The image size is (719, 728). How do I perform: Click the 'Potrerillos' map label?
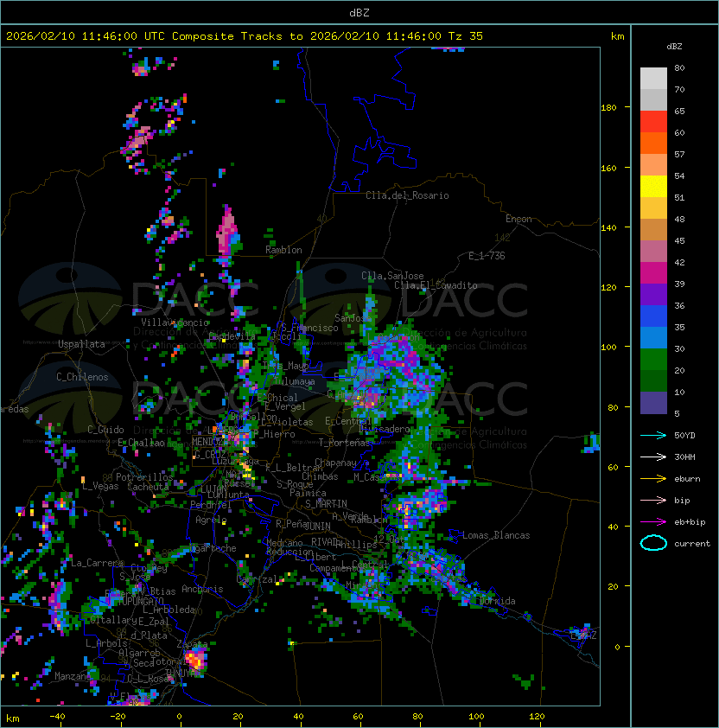[144, 477]
